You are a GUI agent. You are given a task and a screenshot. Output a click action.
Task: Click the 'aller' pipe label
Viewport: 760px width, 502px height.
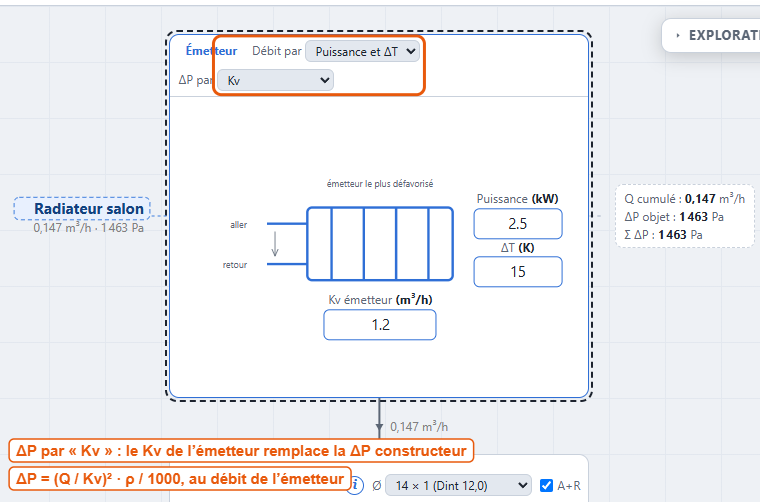pos(238,225)
